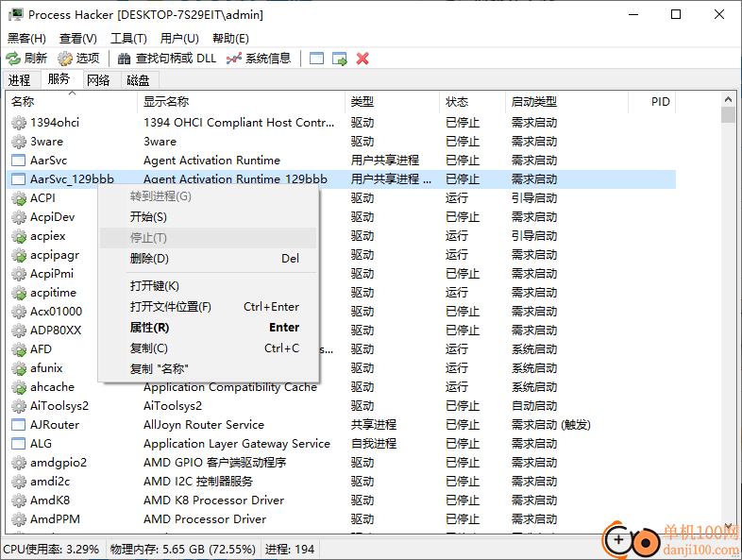Sort by Name (名称) column header
Viewport: 742px width, 560px height.
72,102
